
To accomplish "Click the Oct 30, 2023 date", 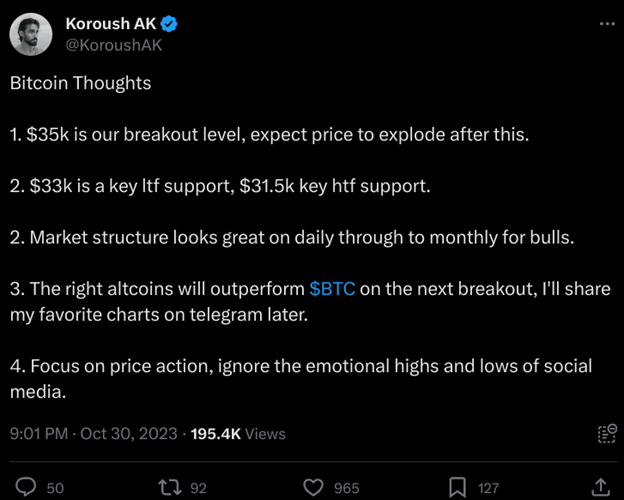I will point(129,434).
